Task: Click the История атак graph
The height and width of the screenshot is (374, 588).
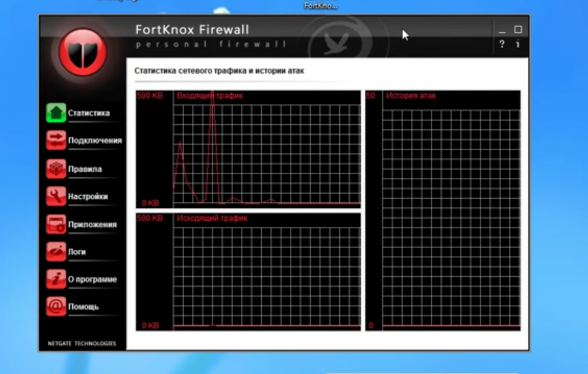Action: (x=443, y=210)
